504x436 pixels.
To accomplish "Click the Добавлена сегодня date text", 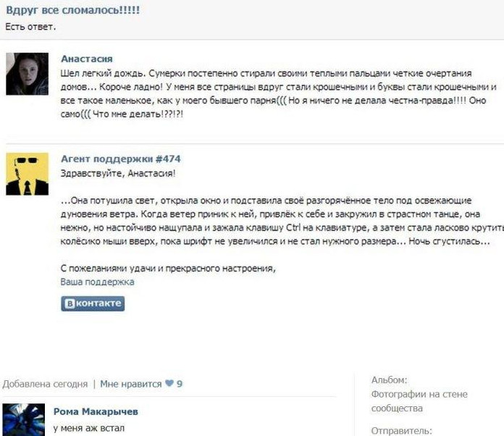I will click(45, 384).
